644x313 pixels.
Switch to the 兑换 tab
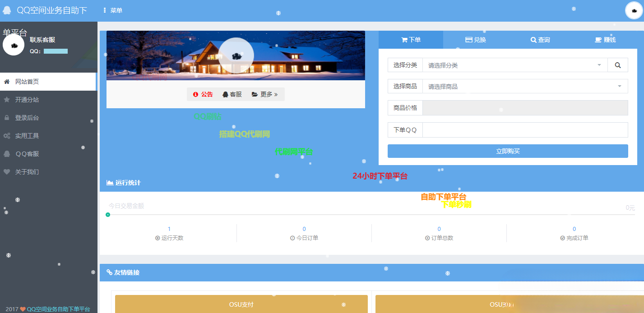click(x=476, y=39)
